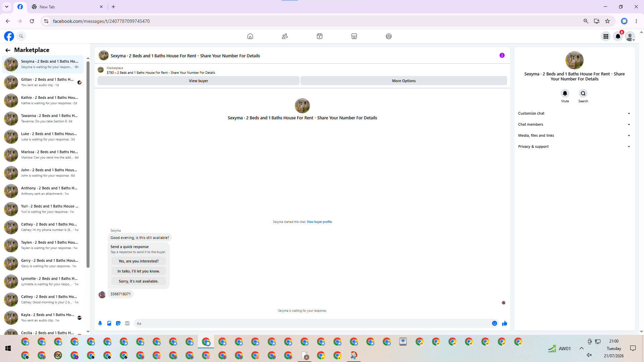Send a thumbs-up like
The width and height of the screenshot is (644, 362).
pos(504,323)
